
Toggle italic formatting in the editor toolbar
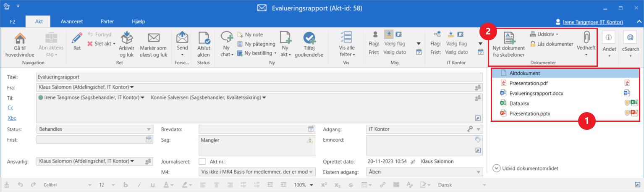(139, 185)
